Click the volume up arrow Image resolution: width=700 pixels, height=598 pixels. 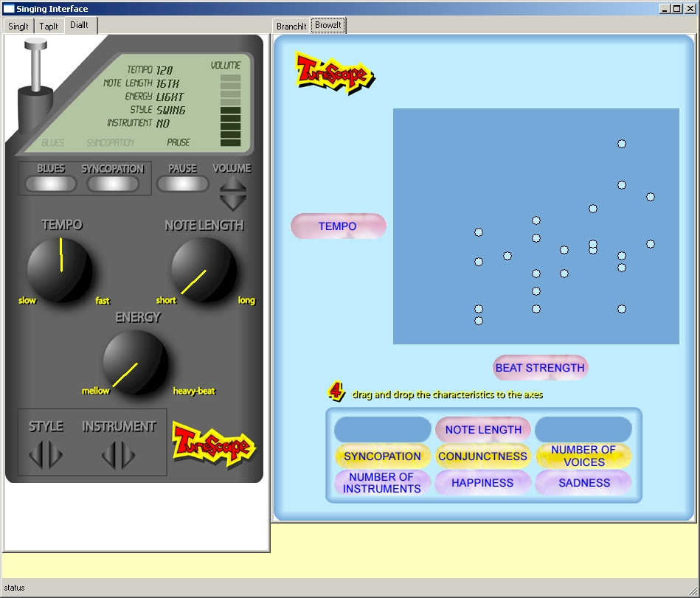point(233,184)
